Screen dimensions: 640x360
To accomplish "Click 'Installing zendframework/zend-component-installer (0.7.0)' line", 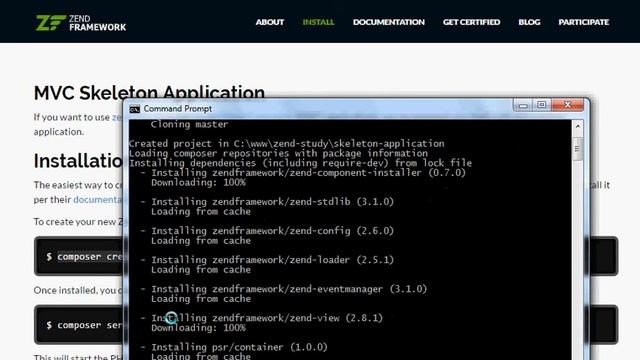I will tap(308, 173).
